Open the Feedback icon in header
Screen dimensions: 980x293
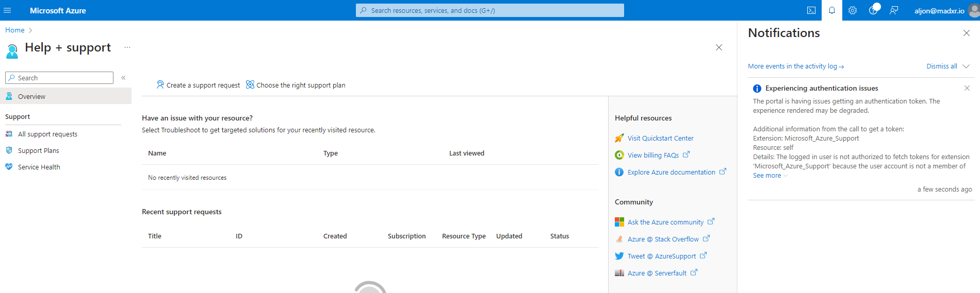click(894, 10)
